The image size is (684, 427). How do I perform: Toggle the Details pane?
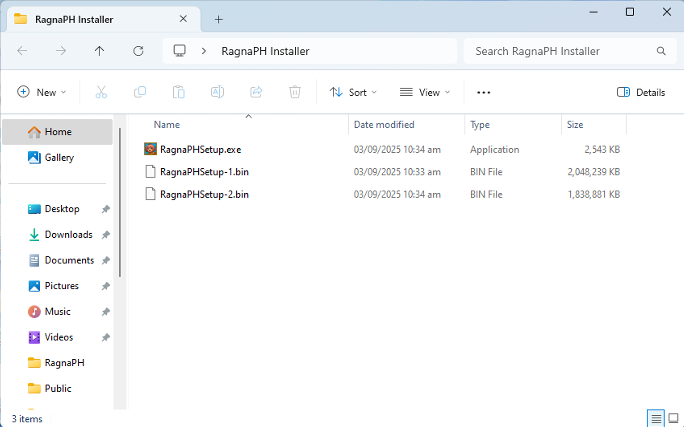tap(641, 92)
